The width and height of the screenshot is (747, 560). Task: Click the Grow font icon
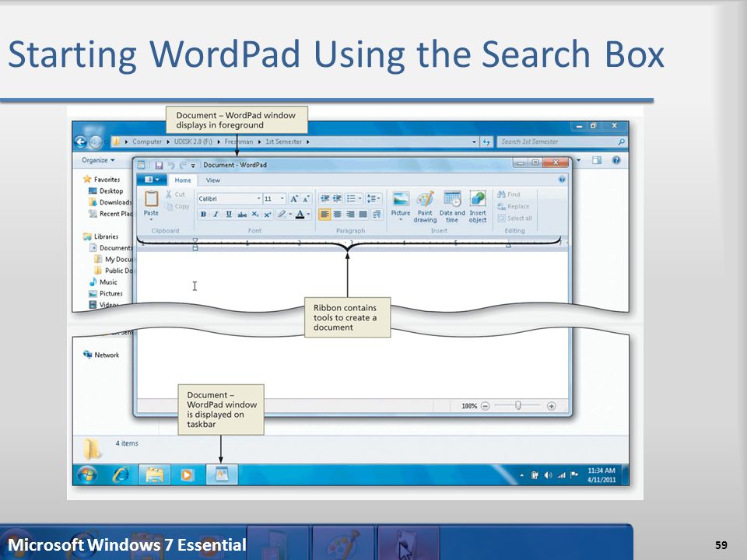tap(294, 198)
